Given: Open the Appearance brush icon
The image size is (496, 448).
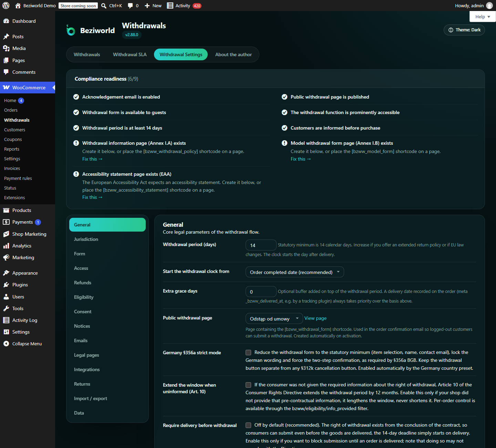Looking at the screenshot, I should click(x=6, y=273).
